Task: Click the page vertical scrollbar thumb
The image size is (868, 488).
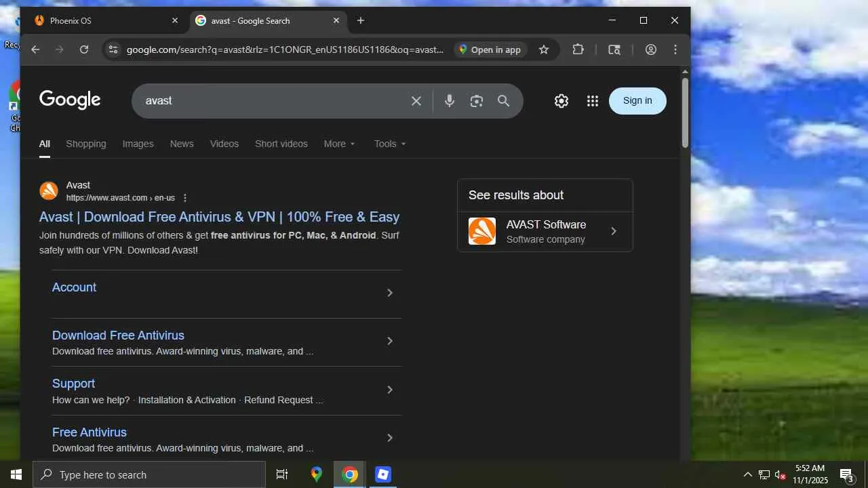Action: pyautogui.click(x=686, y=113)
